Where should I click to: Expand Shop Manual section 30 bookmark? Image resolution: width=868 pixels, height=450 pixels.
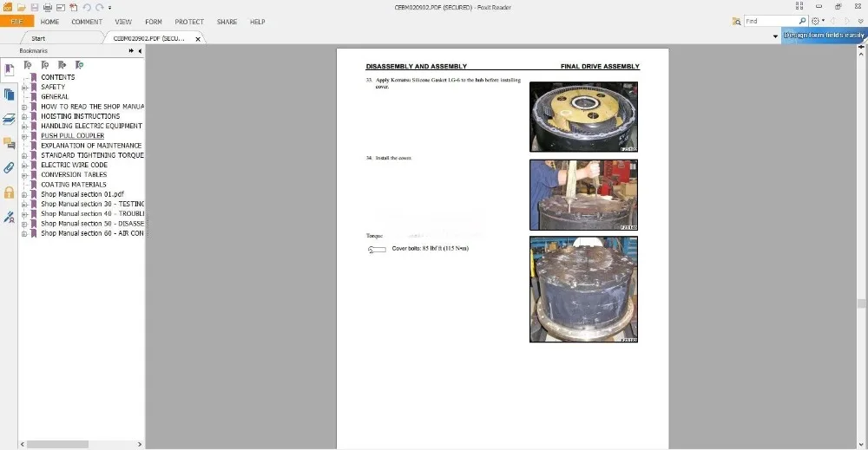pyautogui.click(x=24, y=205)
